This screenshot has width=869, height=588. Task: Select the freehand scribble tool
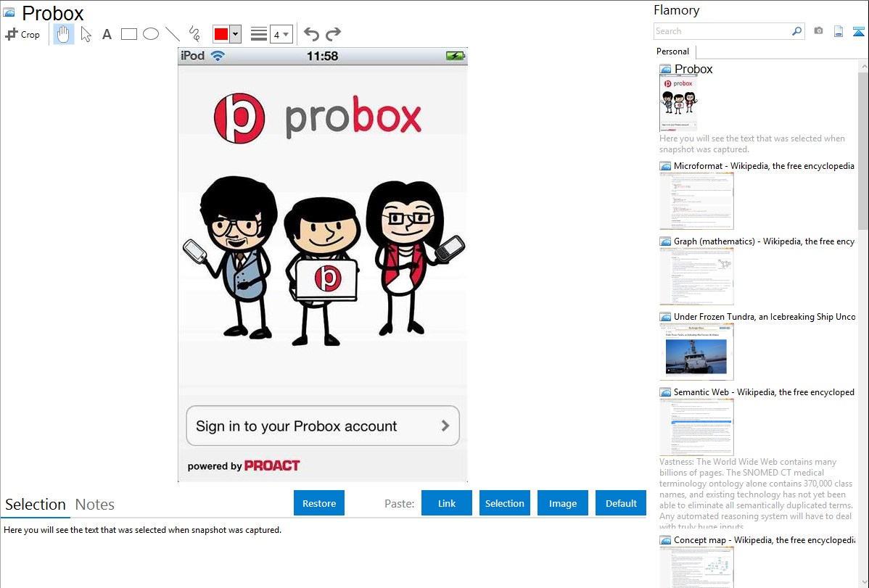click(194, 34)
